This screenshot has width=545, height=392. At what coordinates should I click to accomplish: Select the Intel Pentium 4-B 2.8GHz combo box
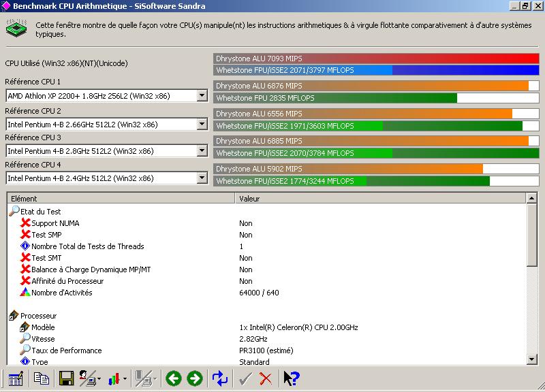tap(107, 151)
